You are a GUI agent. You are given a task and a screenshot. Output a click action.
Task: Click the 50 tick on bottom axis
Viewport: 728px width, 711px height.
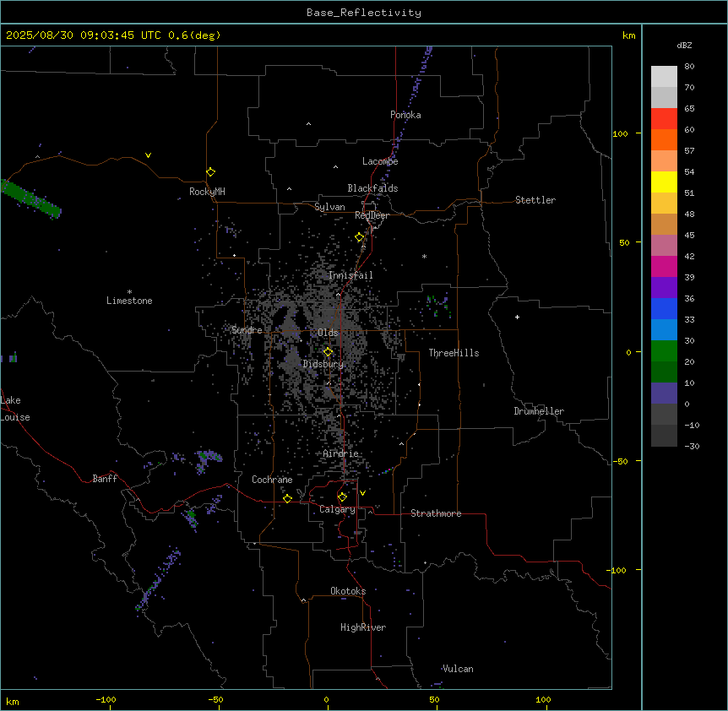pyautogui.click(x=434, y=699)
